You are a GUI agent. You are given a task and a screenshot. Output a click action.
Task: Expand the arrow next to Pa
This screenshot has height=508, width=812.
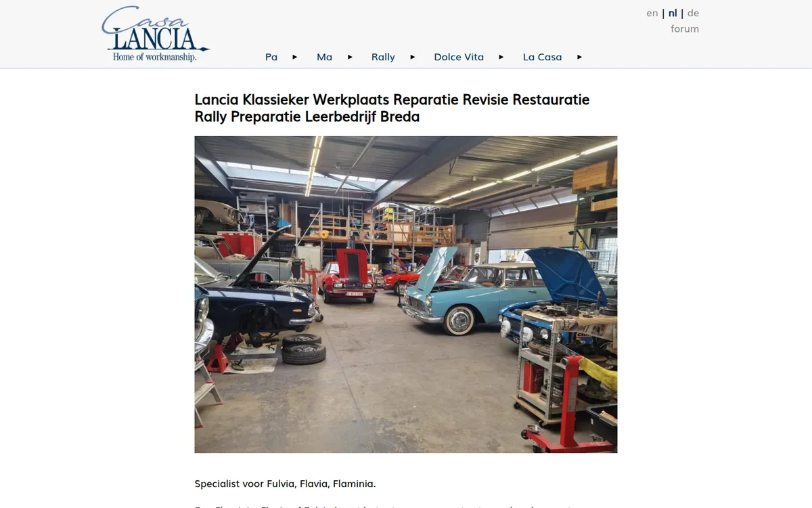coord(295,57)
